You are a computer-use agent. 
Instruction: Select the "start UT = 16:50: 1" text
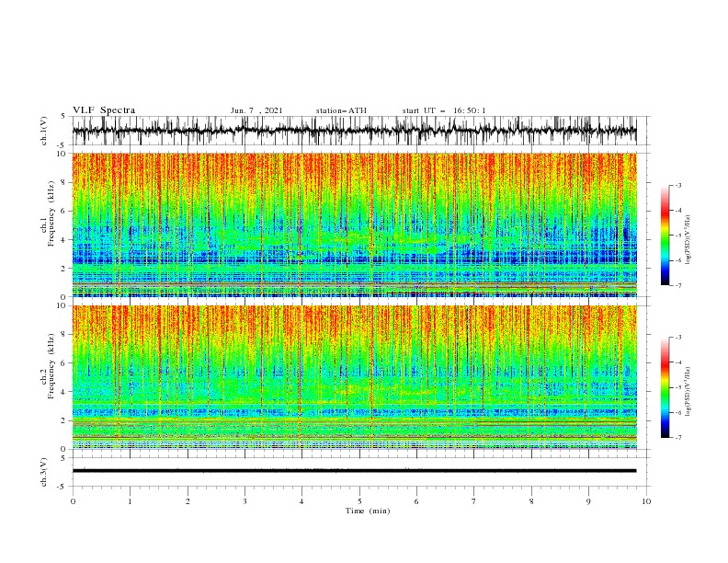click(444, 110)
